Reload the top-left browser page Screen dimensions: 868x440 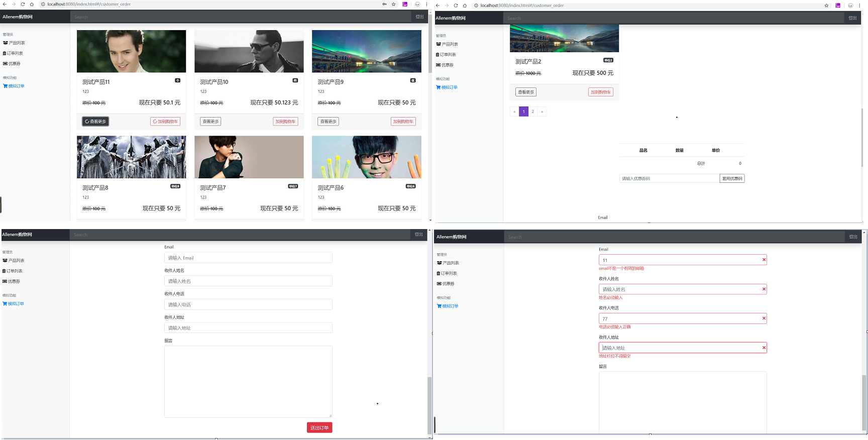coord(23,4)
